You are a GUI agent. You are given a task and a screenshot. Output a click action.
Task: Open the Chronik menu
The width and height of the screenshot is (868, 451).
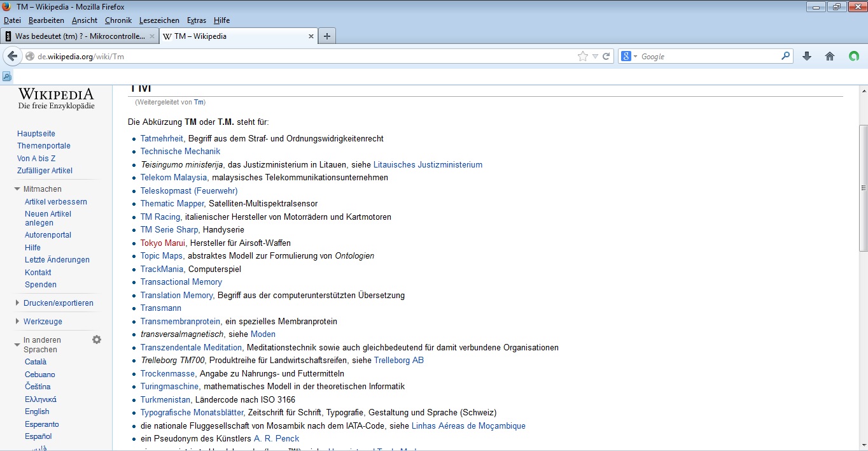pyautogui.click(x=118, y=20)
